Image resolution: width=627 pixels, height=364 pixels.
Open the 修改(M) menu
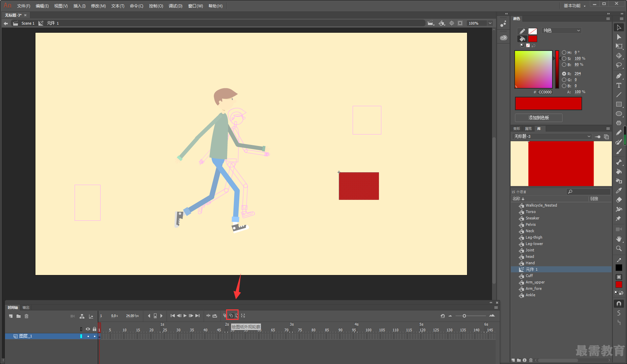pos(98,6)
